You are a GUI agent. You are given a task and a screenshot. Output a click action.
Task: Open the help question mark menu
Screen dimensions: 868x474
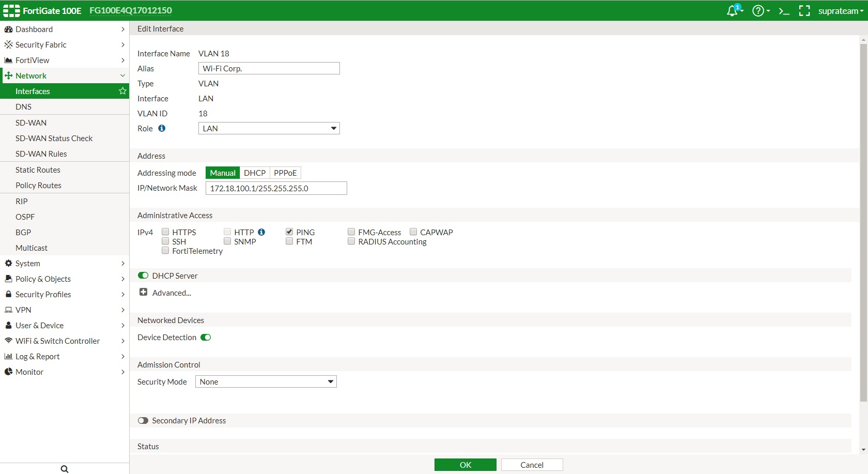click(x=758, y=11)
